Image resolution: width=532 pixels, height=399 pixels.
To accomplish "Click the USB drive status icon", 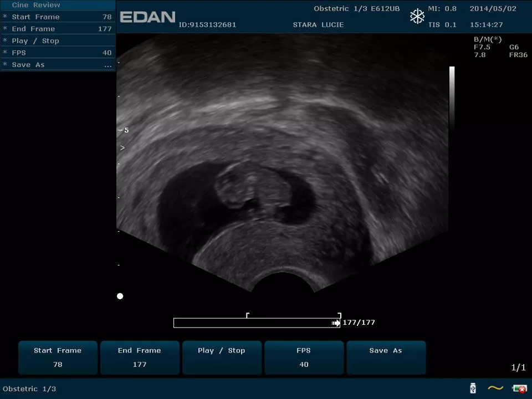I will (473, 388).
